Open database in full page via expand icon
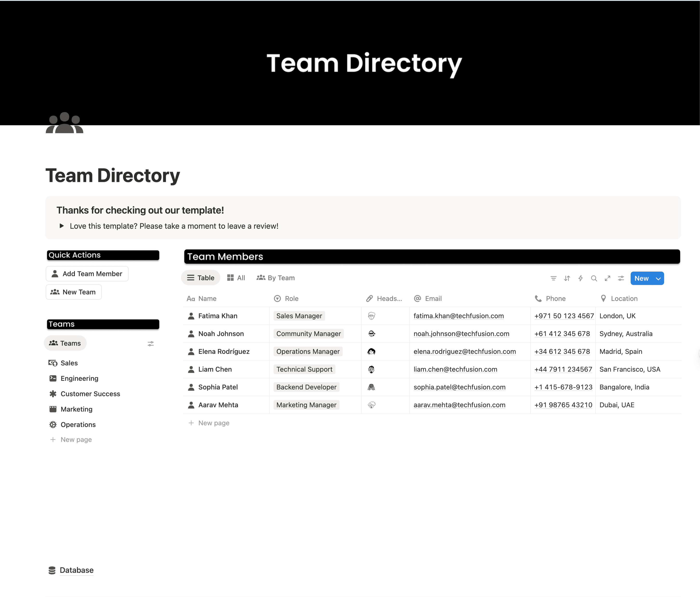Screen dimensions: 700x597 point(608,278)
